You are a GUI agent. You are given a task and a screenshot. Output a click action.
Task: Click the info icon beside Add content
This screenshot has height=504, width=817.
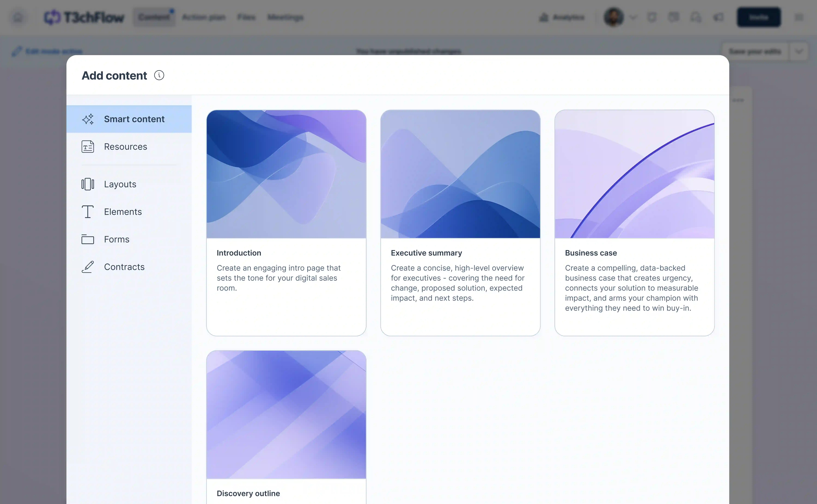click(x=159, y=75)
